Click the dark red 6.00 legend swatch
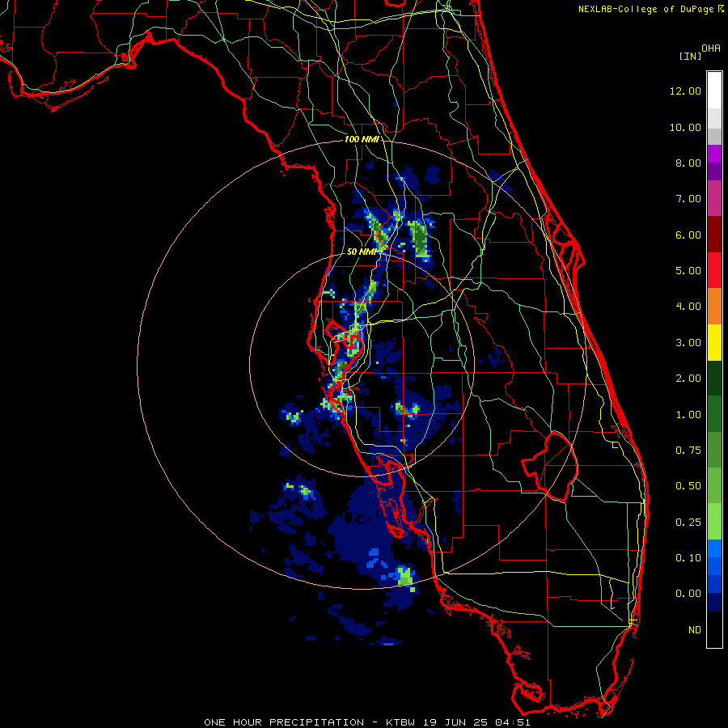Screen dimensions: 728x728 tap(714, 235)
